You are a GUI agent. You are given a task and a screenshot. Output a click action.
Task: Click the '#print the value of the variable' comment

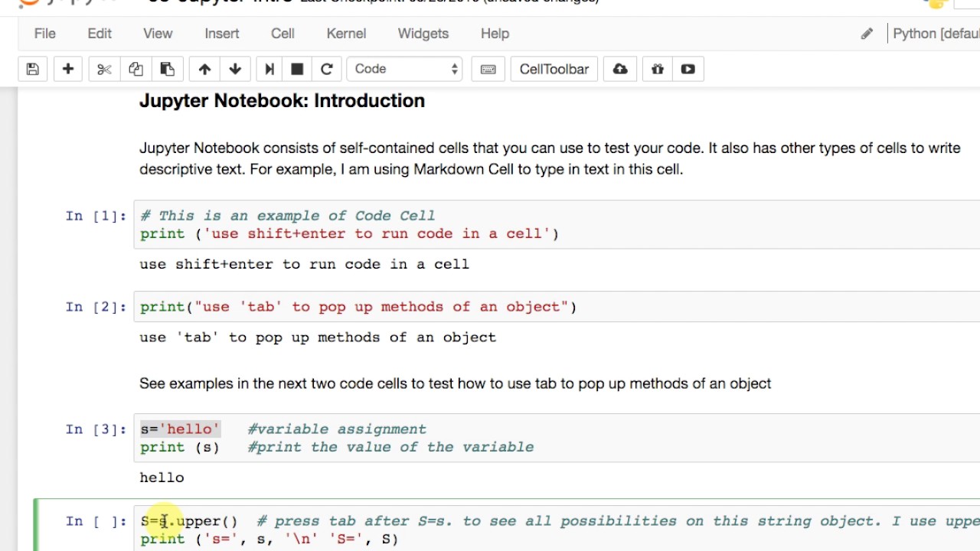point(390,447)
